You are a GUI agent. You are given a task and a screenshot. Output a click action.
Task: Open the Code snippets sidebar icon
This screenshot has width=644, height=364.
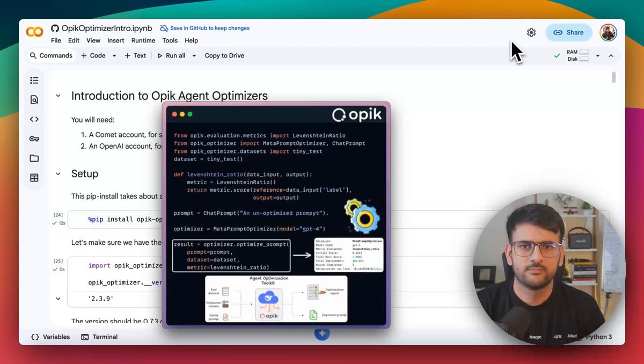point(34,119)
